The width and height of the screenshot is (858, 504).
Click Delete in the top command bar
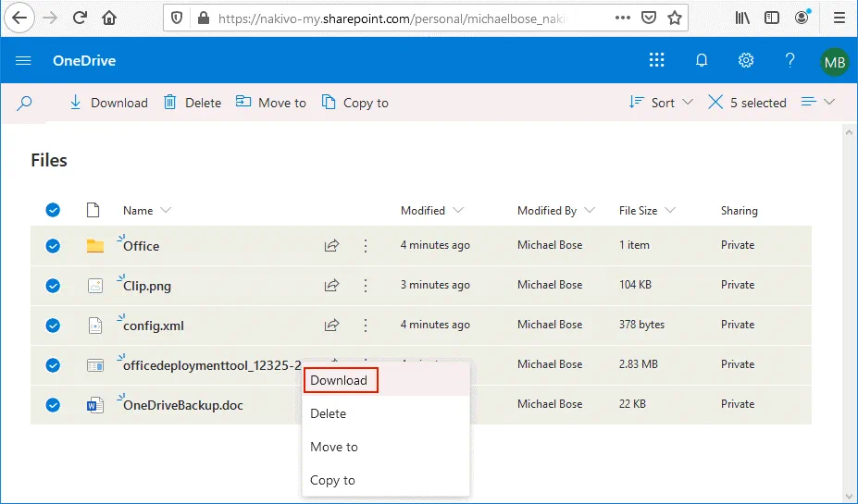(x=193, y=103)
